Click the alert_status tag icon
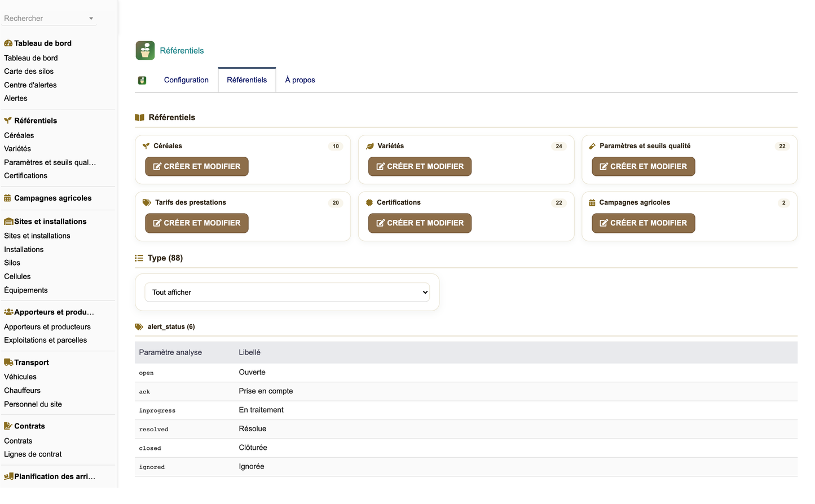 tap(139, 327)
